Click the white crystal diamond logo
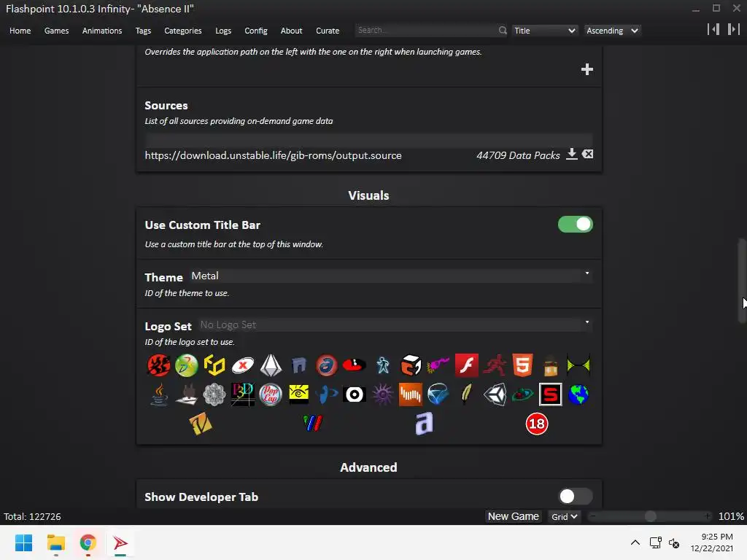This screenshot has height=560, width=747. pyautogui.click(x=271, y=366)
